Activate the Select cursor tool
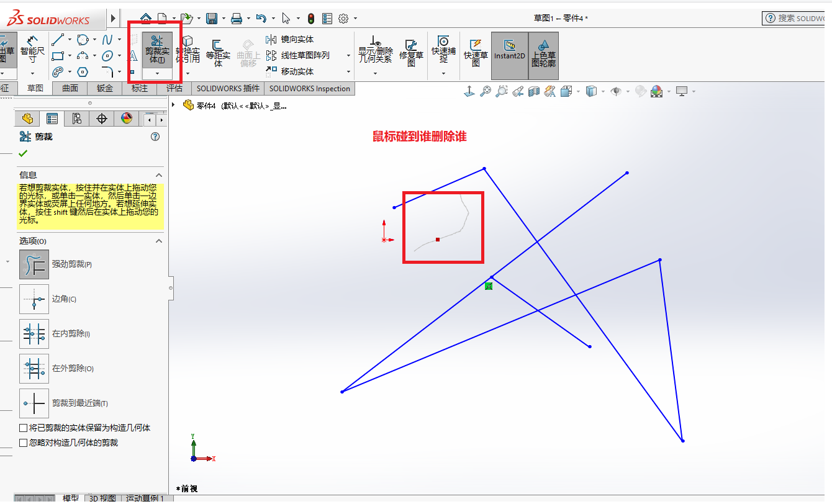832x504 pixels. pos(286,18)
